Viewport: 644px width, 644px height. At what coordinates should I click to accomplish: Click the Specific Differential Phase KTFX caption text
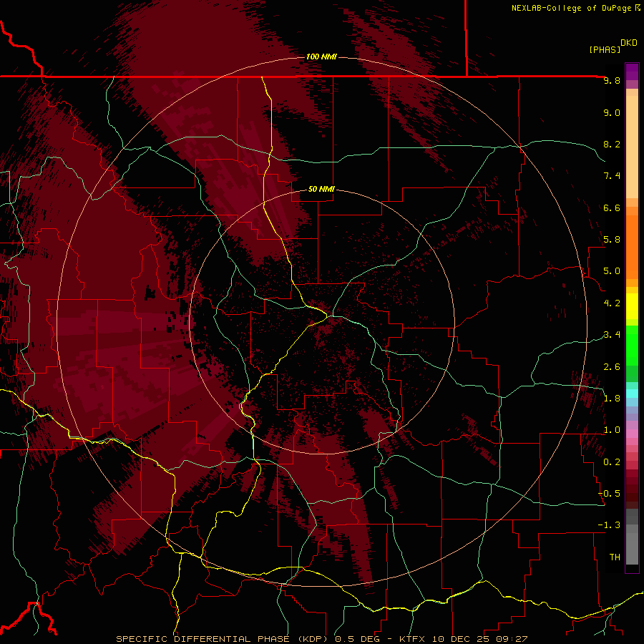pyautogui.click(x=321, y=639)
